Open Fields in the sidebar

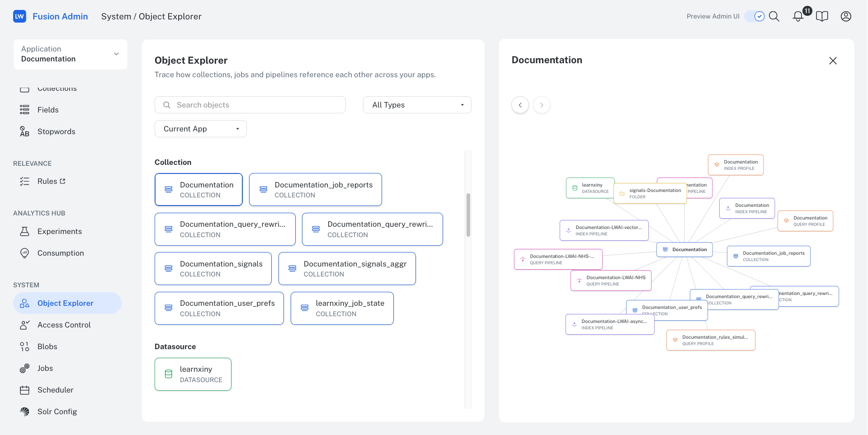pyautogui.click(x=48, y=110)
